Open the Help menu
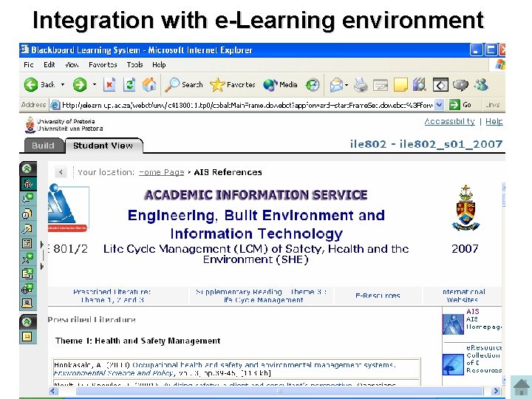Image resolution: width=532 pixels, height=399 pixels. coord(159,65)
